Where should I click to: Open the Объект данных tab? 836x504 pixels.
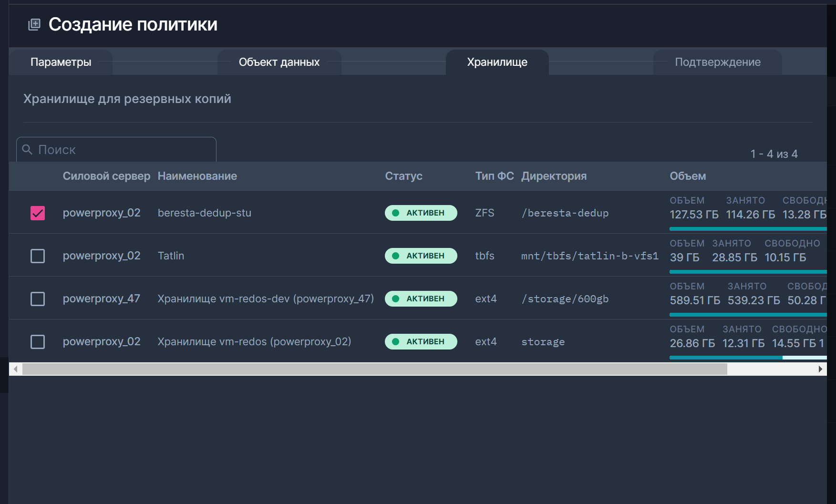[279, 62]
